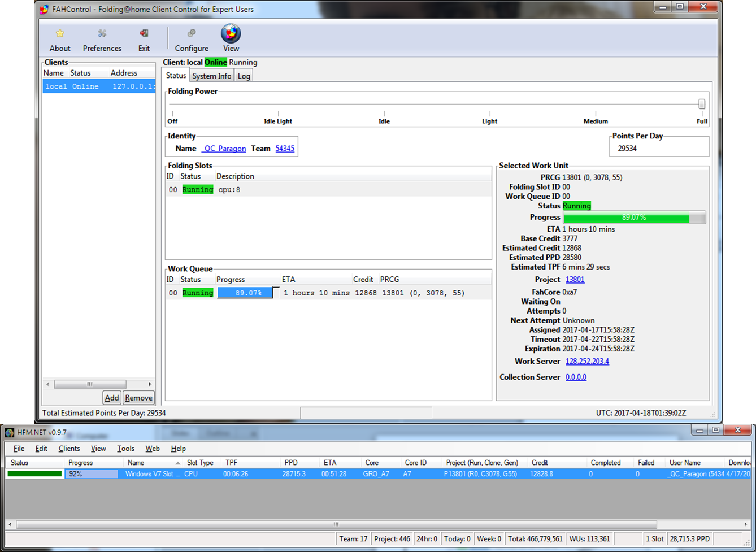The image size is (756, 552).
Task: Open the Clients menu in HFM.NET
Action: coord(69,448)
